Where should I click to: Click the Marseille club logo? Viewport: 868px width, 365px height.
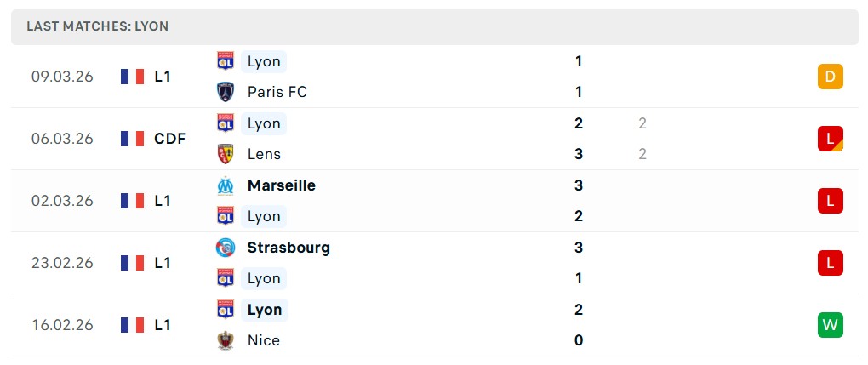pyautogui.click(x=226, y=185)
